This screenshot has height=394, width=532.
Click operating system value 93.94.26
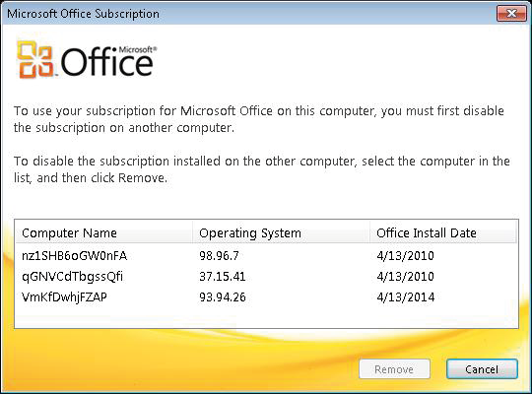(223, 296)
